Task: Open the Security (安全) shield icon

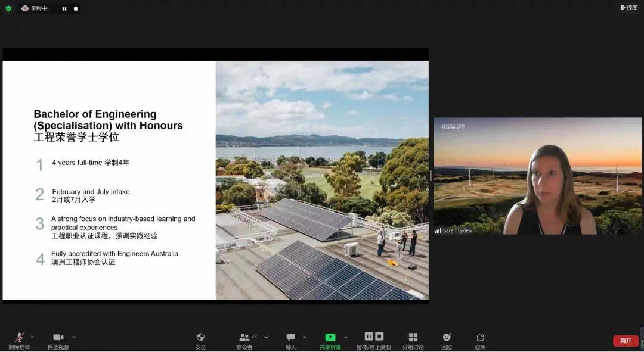Action: point(200,338)
